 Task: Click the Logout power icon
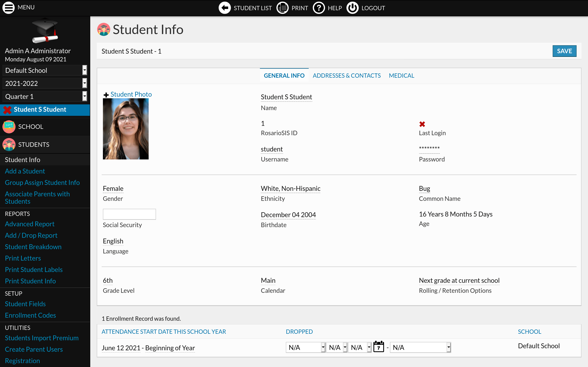coord(352,8)
